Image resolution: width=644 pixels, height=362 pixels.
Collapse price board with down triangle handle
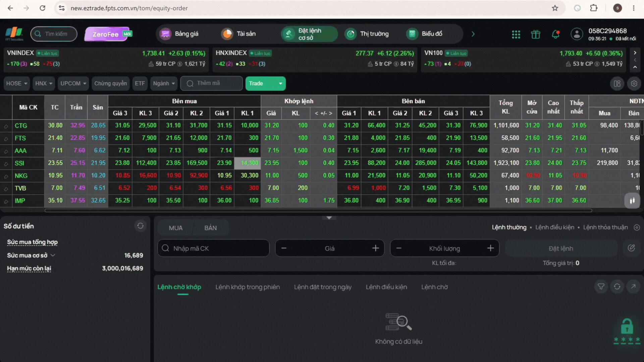329,218
